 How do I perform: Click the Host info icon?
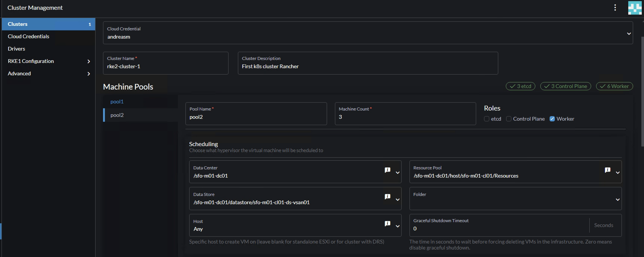click(388, 223)
